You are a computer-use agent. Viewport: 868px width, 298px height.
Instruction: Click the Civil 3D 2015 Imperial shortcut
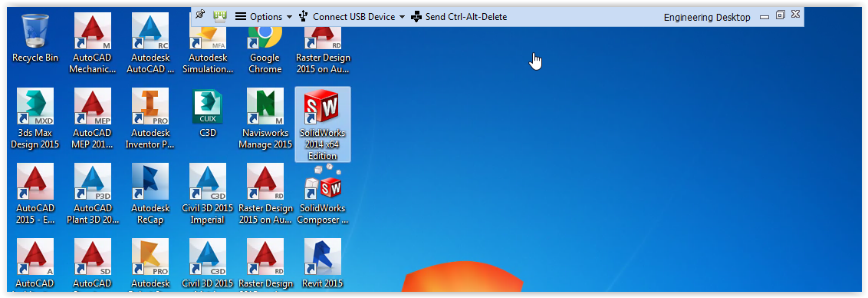(x=208, y=194)
